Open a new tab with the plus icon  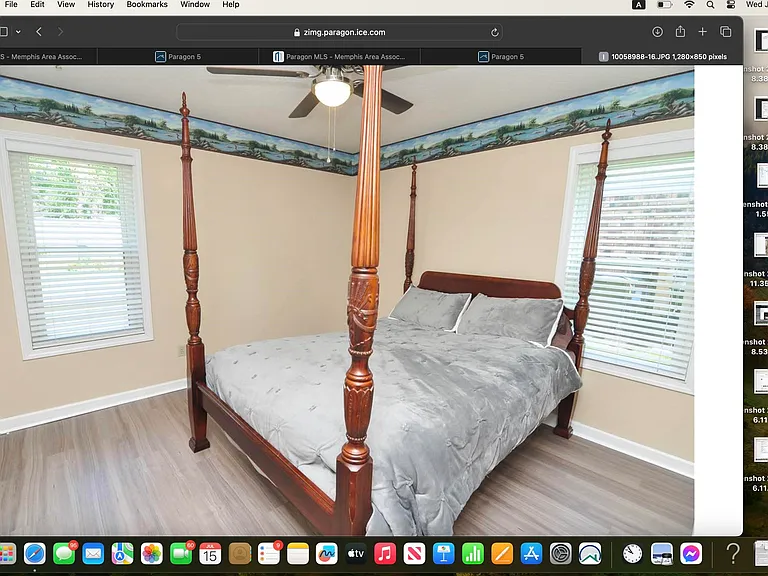click(x=702, y=31)
